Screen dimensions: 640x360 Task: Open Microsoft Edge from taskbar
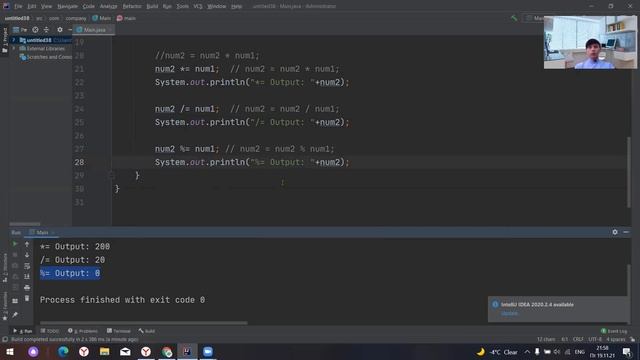[x=63, y=351]
